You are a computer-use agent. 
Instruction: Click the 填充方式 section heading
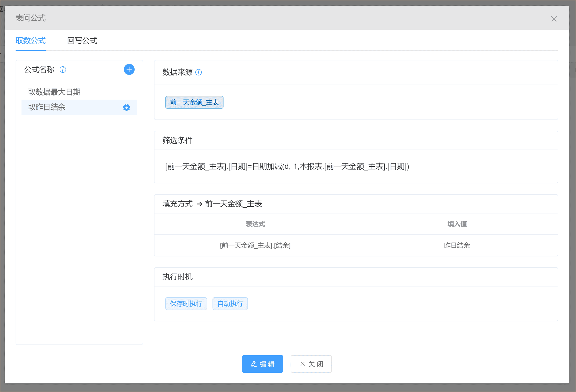[x=178, y=204]
